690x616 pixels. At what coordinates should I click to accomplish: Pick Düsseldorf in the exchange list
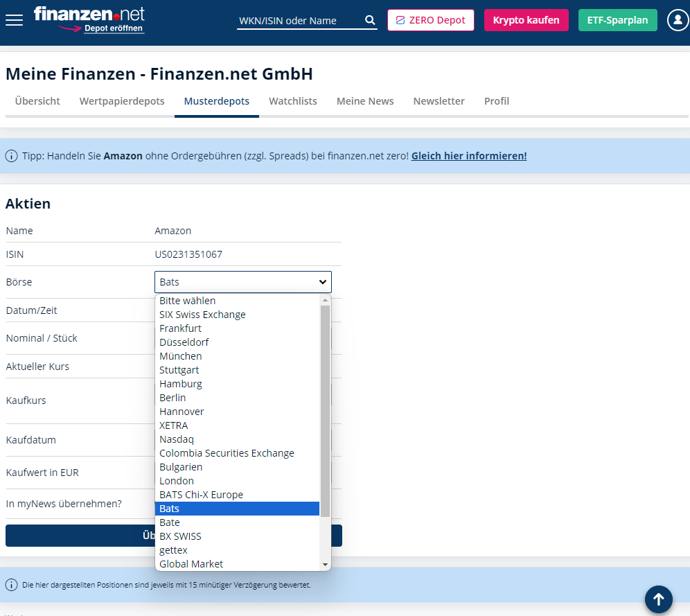pyautogui.click(x=237, y=342)
